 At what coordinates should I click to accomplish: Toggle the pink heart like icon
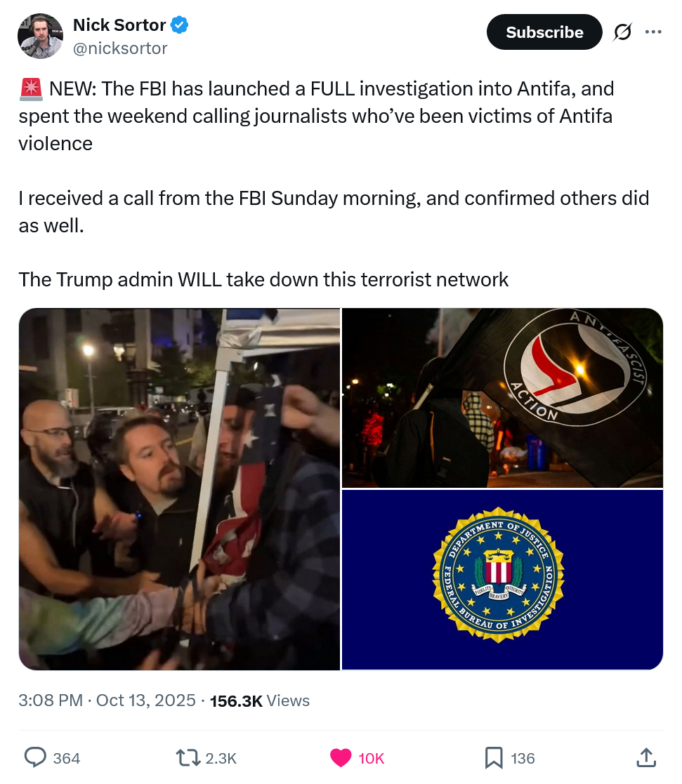tap(341, 757)
